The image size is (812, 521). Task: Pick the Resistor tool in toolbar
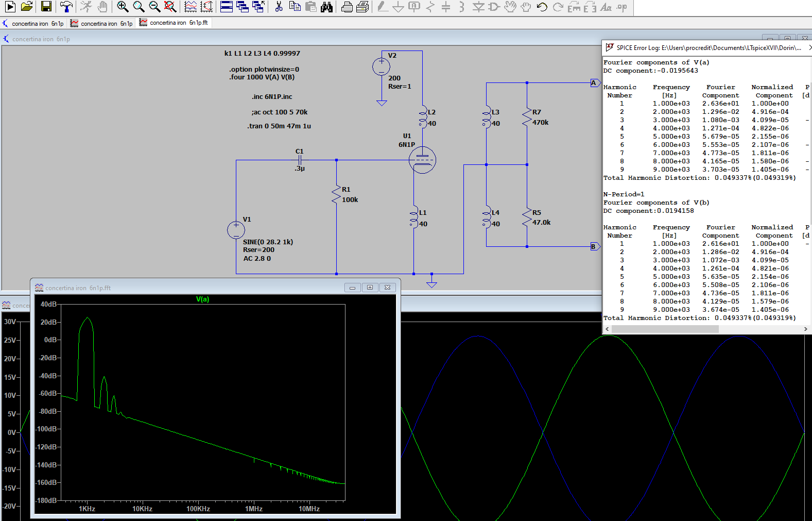430,7
